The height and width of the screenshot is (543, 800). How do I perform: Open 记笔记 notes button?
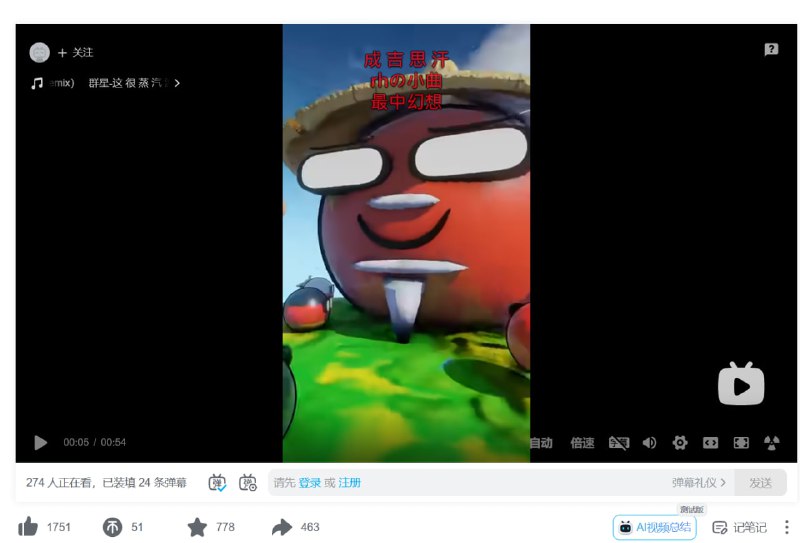click(x=739, y=527)
